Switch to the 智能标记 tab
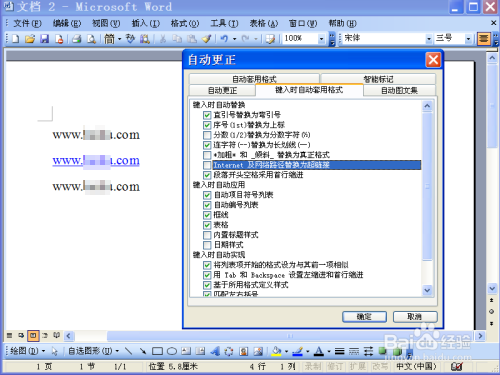 pyautogui.click(x=378, y=79)
